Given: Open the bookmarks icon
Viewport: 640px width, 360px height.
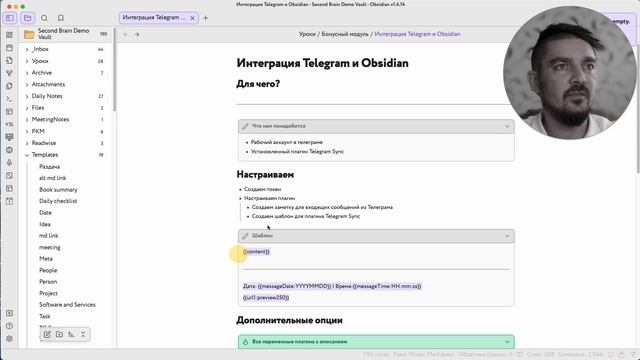Looking at the screenshot, I should [x=60, y=18].
